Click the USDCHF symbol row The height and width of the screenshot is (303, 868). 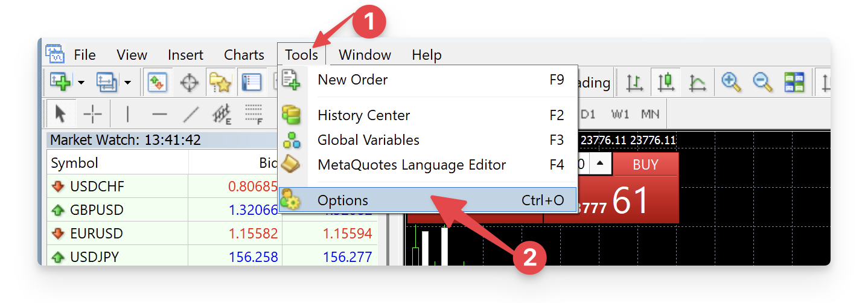point(97,187)
